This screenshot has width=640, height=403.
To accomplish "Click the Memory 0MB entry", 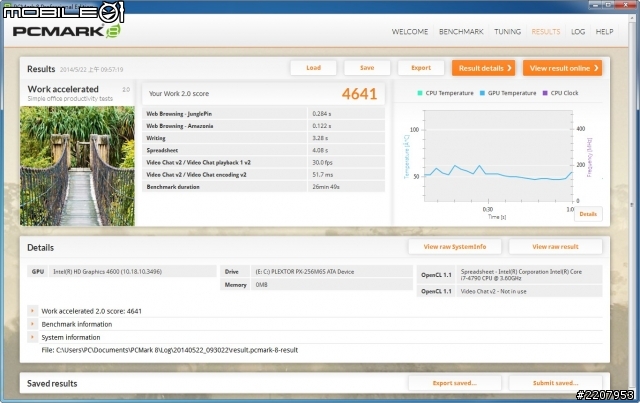I will pos(317,285).
